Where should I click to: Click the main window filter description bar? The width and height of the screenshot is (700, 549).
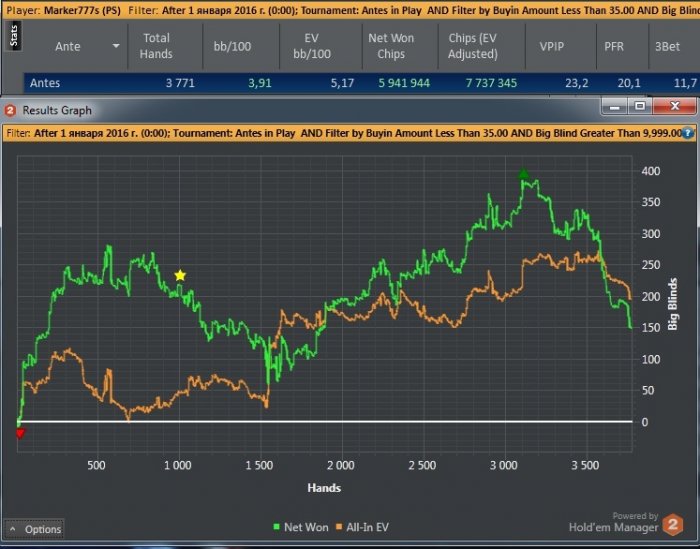click(x=350, y=10)
